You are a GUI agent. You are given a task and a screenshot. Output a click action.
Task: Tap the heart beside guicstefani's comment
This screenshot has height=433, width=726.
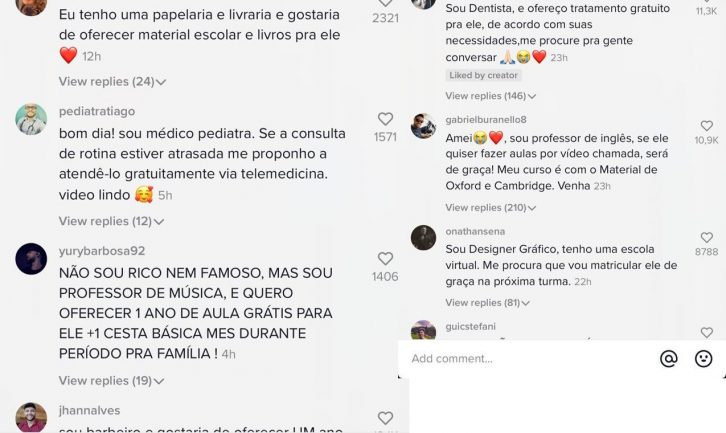707,333
